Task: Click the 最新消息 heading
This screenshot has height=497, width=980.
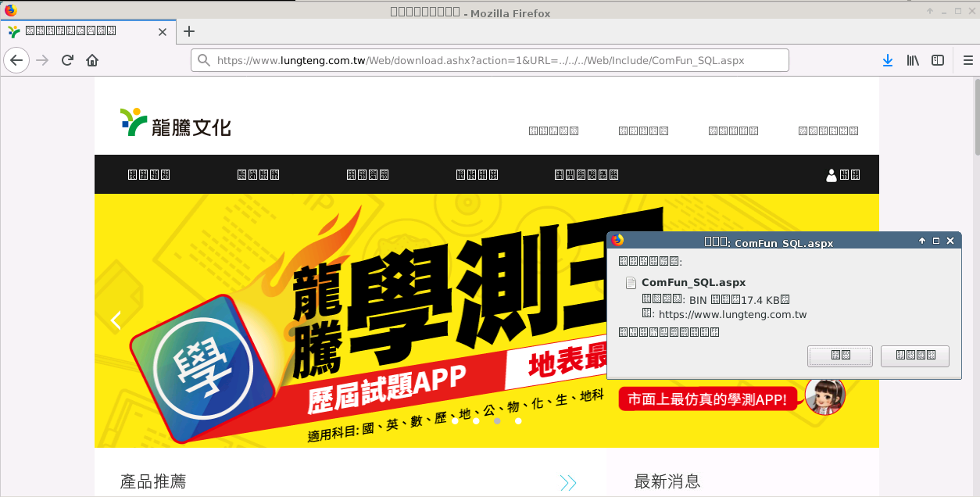Action: 667,481
